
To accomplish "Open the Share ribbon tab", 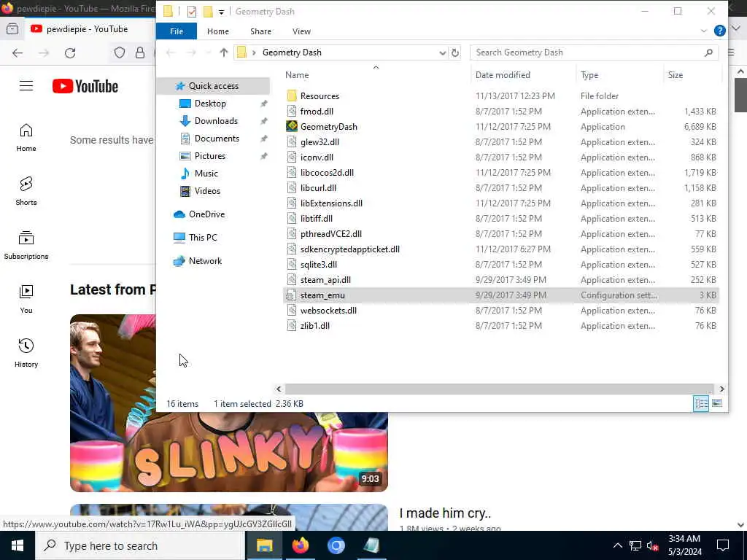I will (x=260, y=31).
